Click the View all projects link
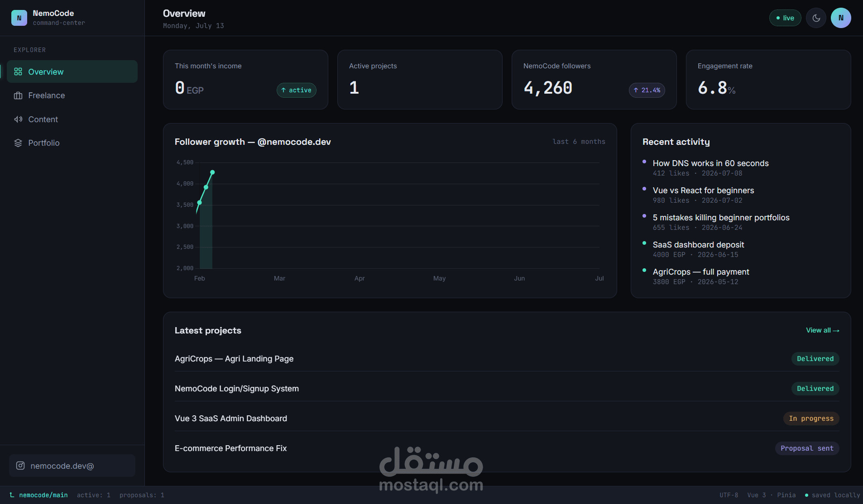 pyautogui.click(x=822, y=330)
